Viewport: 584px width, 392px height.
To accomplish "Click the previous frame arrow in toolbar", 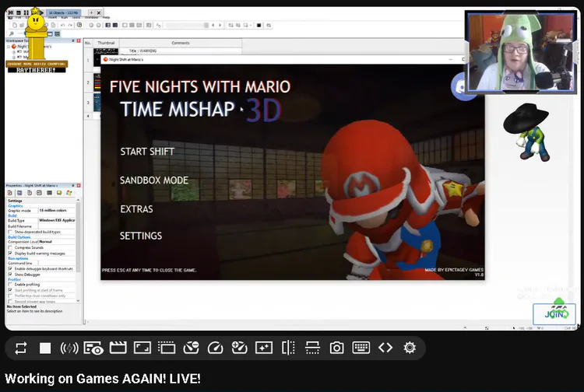I will coord(213,26).
